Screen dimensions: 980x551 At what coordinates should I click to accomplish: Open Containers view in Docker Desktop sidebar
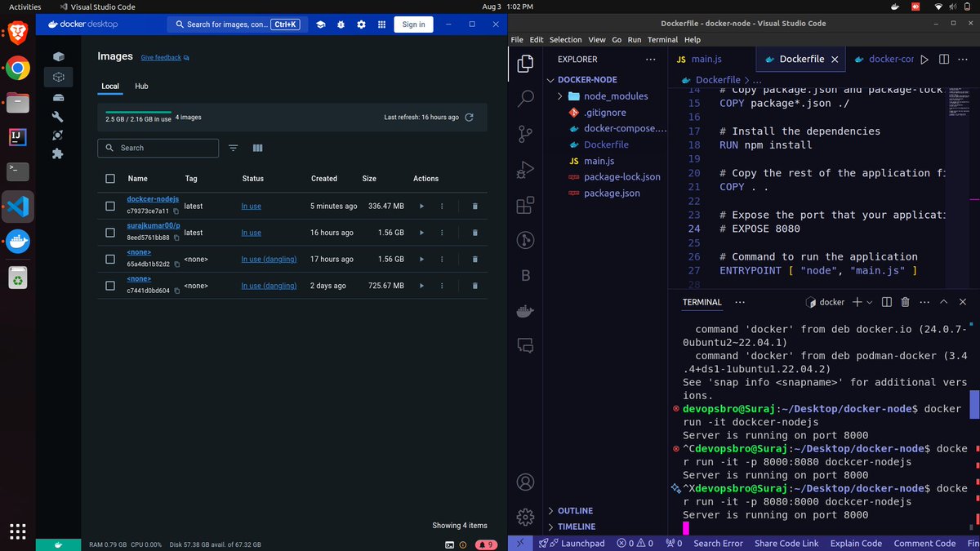coord(58,56)
